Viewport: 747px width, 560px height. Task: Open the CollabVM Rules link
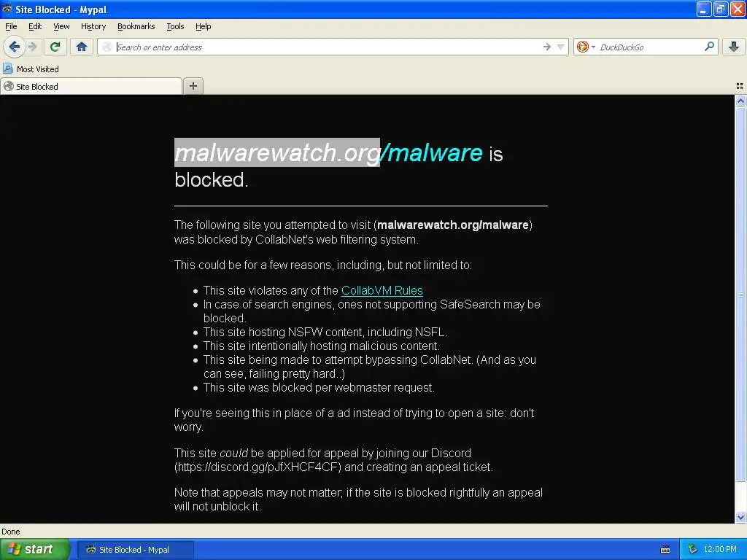tap(382, 290)
